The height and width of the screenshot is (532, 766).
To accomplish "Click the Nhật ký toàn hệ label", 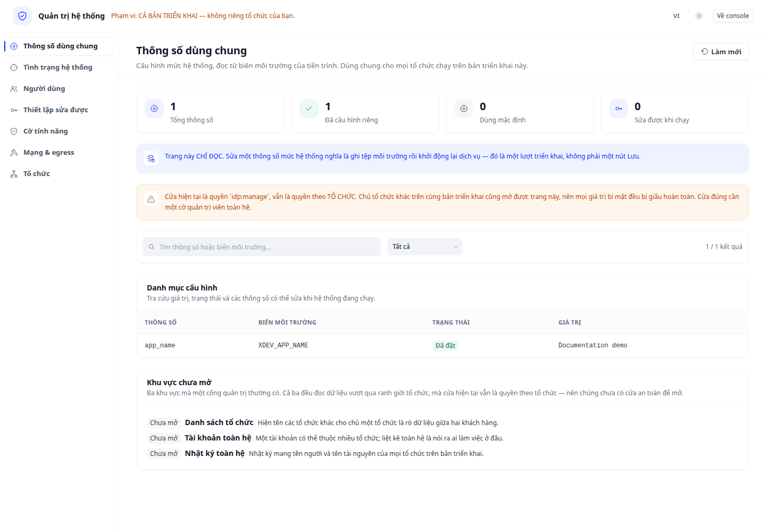I will coord(215,453).
